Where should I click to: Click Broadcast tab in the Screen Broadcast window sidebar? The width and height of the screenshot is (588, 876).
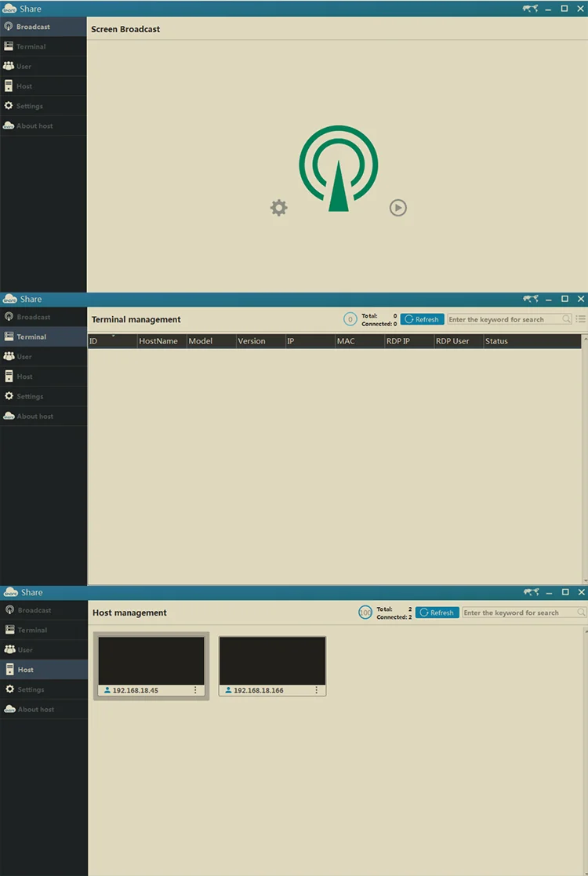point(43,27)
